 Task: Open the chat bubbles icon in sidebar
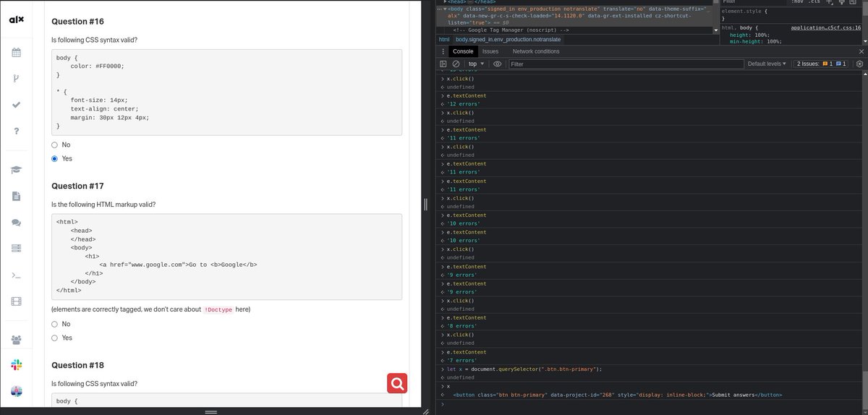[16, 222]
